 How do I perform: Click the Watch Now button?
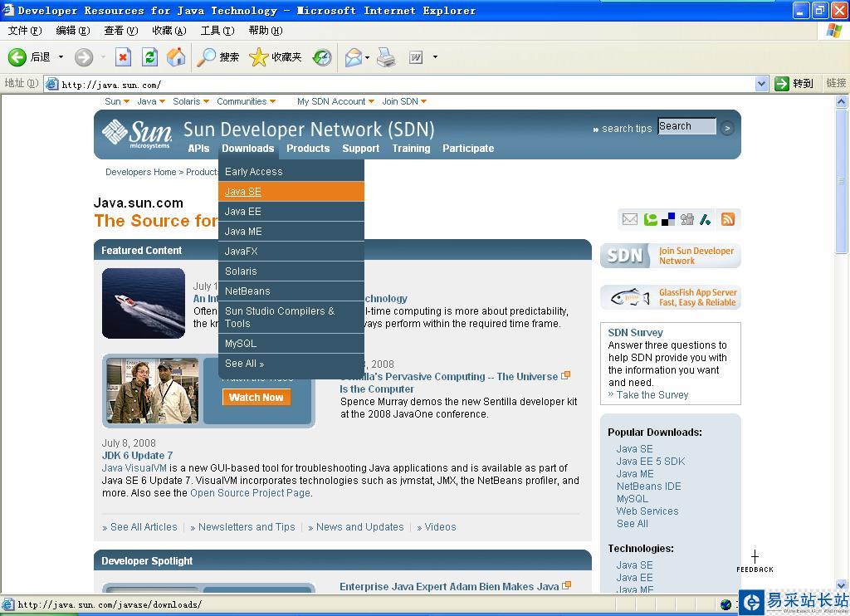[256, 398]
